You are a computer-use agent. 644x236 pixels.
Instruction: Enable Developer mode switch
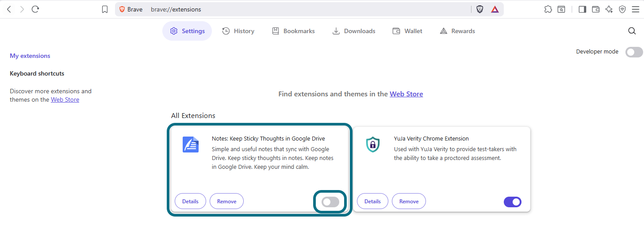point(634,52)
